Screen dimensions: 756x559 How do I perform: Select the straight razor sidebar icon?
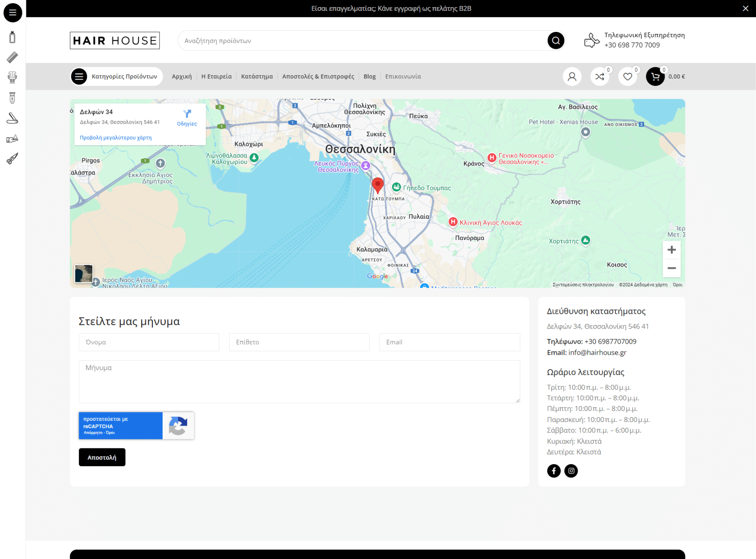tap(12, 118)
